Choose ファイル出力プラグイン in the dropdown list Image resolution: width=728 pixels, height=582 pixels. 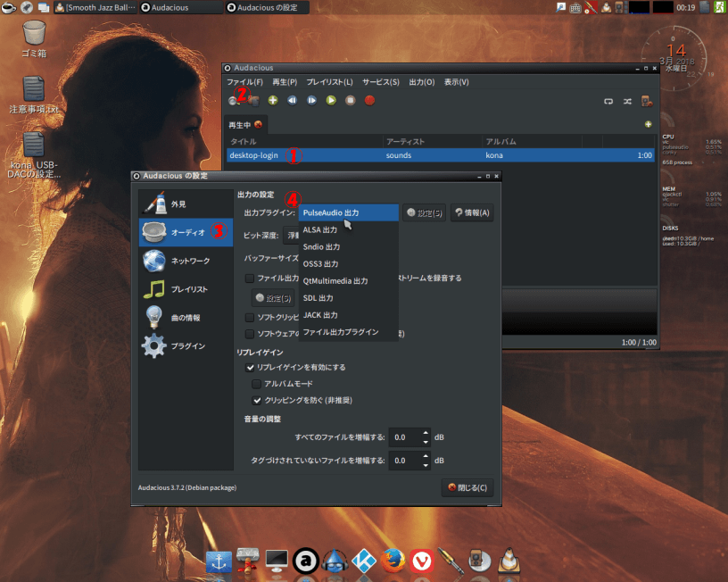[x=349, y=332]
